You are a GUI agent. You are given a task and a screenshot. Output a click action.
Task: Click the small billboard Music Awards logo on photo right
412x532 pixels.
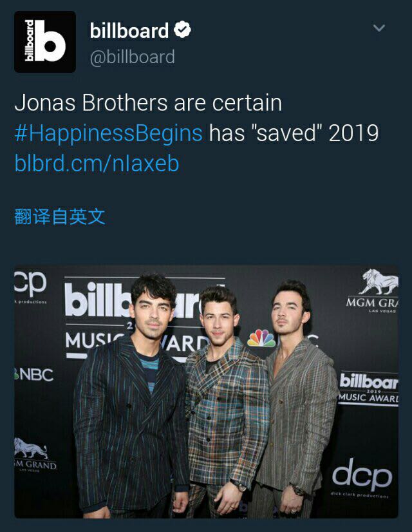coord(369,388)
